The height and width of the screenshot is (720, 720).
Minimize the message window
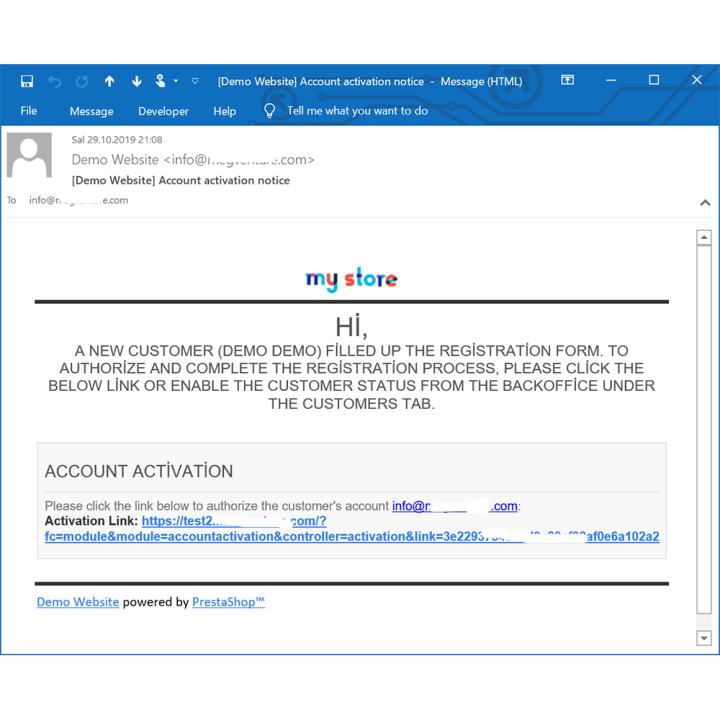point(611,80)
